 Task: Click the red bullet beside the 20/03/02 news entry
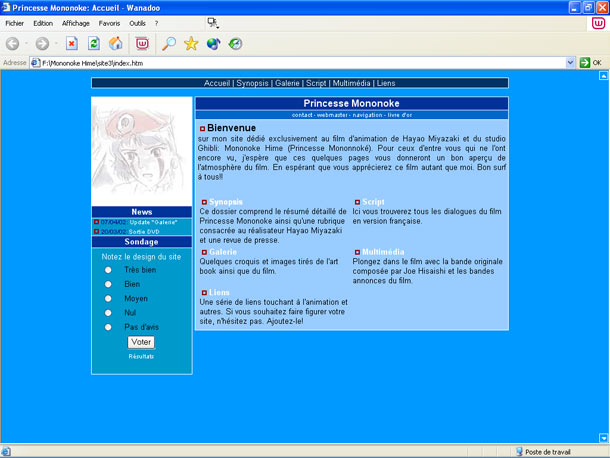tap(96, 232)
